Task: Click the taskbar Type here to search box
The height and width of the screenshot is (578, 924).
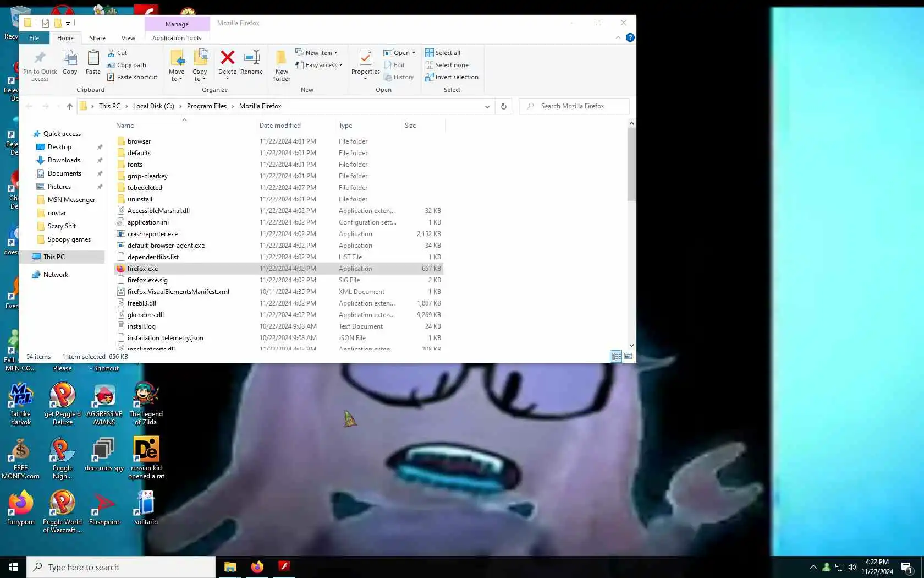Action: pos(121,567)
